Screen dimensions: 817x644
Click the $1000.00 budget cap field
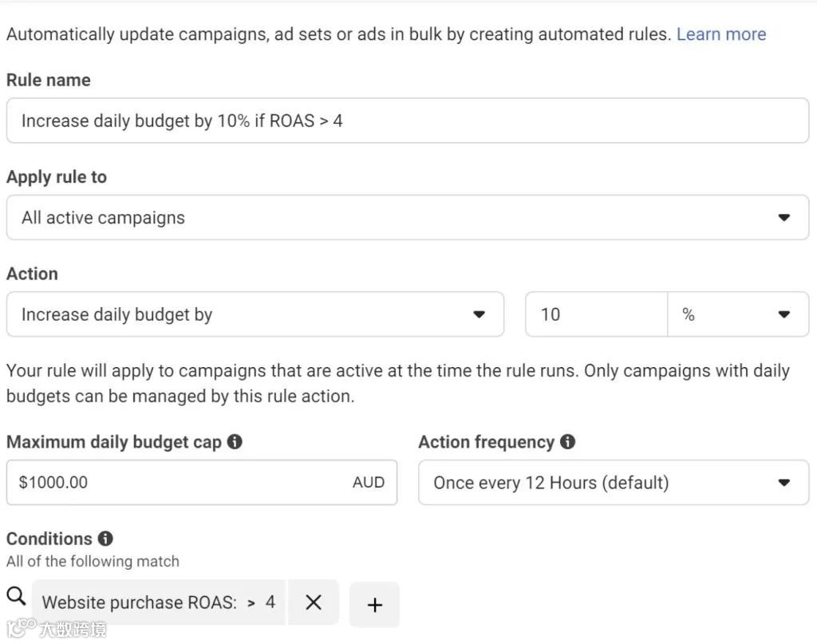click(x=176, y=482)
